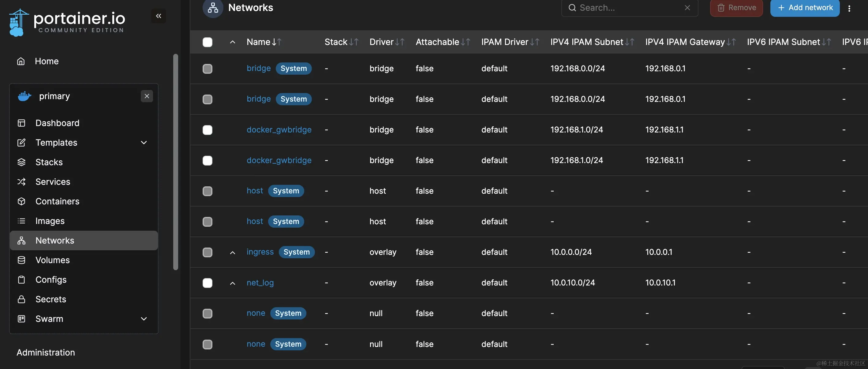Toggle the select-all networks checkbox

pyautogui.click(x=207, y=42)
